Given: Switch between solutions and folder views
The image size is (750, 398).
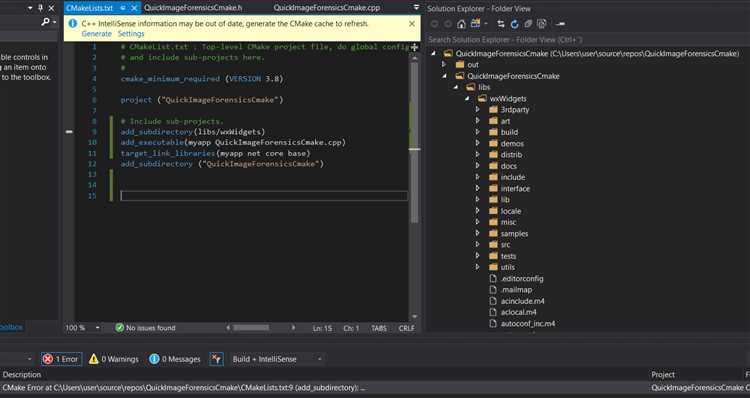Looking at the screenshot, I should 475,23.
